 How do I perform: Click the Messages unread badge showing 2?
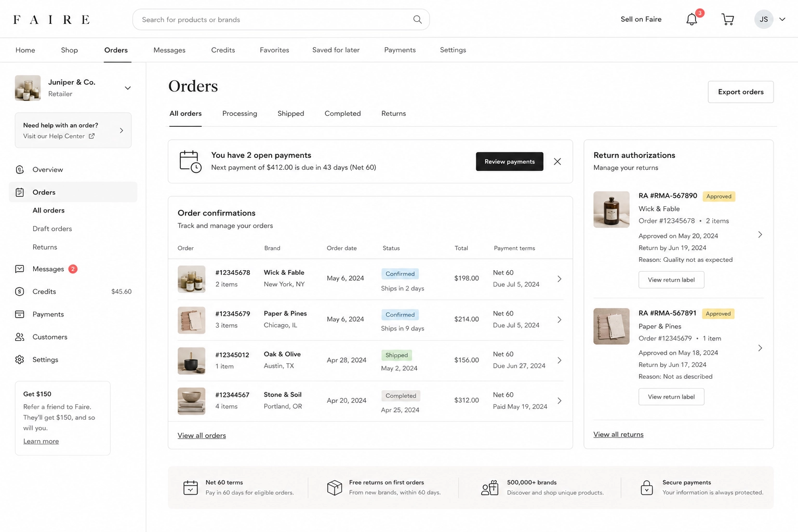pos(73,269)
